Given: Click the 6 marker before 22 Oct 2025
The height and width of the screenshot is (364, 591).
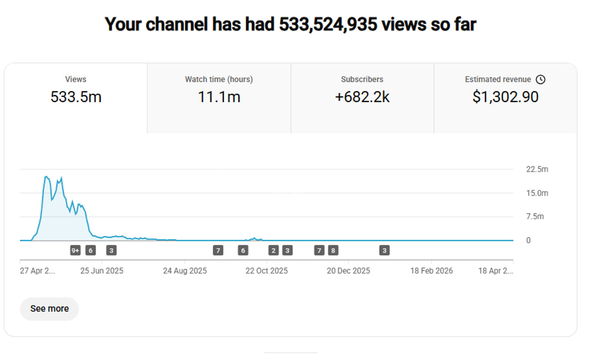Looking at the screenshot, I should 242,251.
